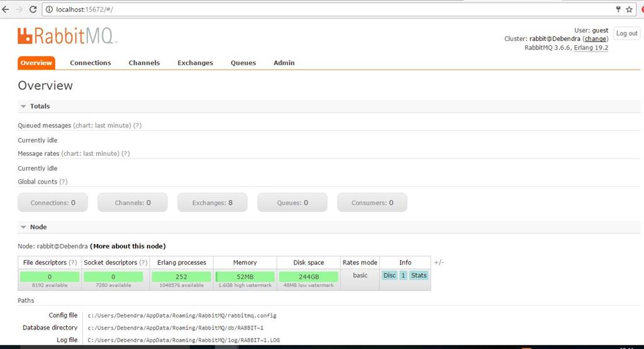This screenshot has width=644, height=349.
Task: Open the Channels tab
Action: coord(144,63)
